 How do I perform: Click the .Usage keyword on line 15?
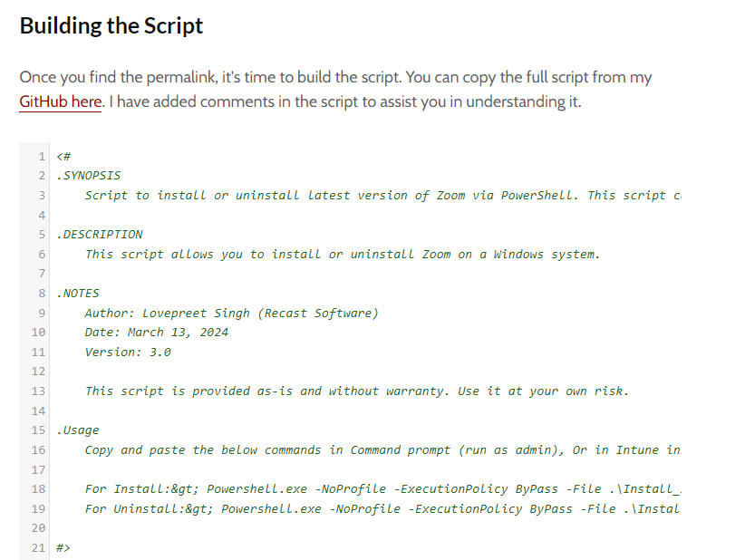(x=78, y=430)
